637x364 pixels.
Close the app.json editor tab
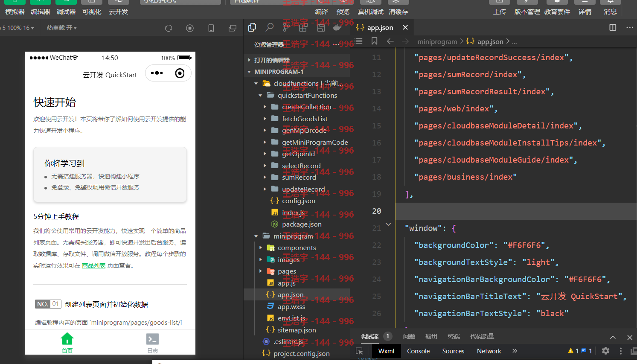(x=405, y=27)
